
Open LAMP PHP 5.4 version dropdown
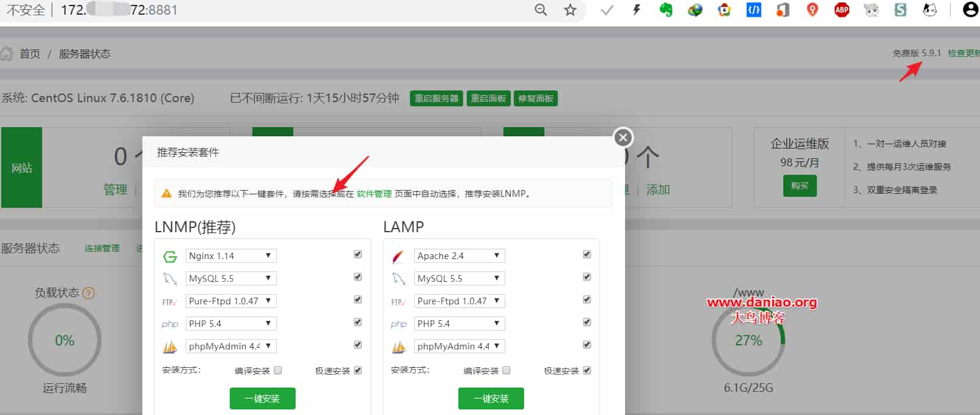click(x=459, y=323)
